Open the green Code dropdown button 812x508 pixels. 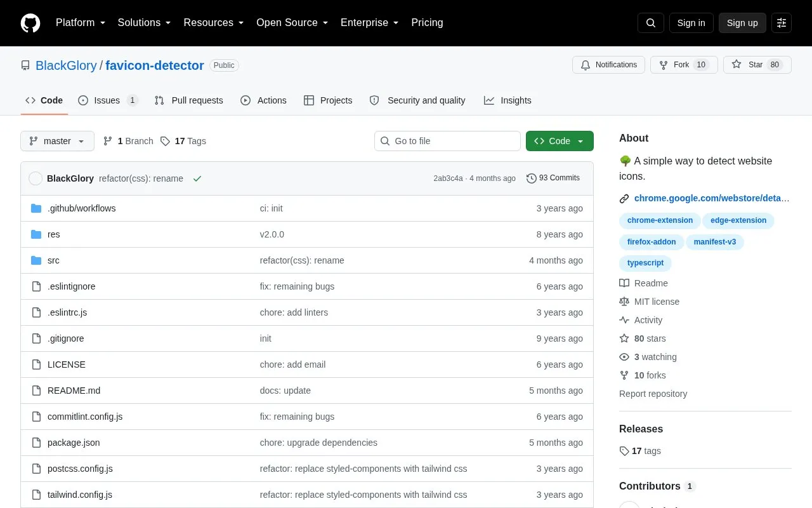click(560, 141)
